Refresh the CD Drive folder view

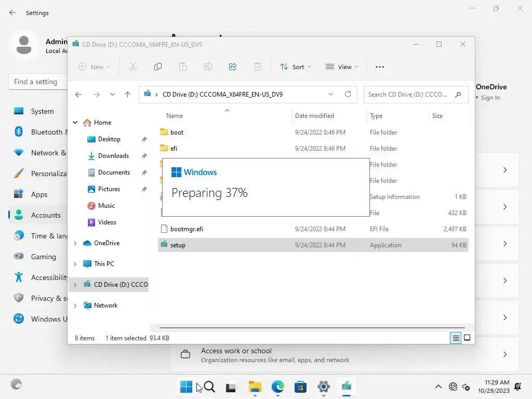click(348, 94)
